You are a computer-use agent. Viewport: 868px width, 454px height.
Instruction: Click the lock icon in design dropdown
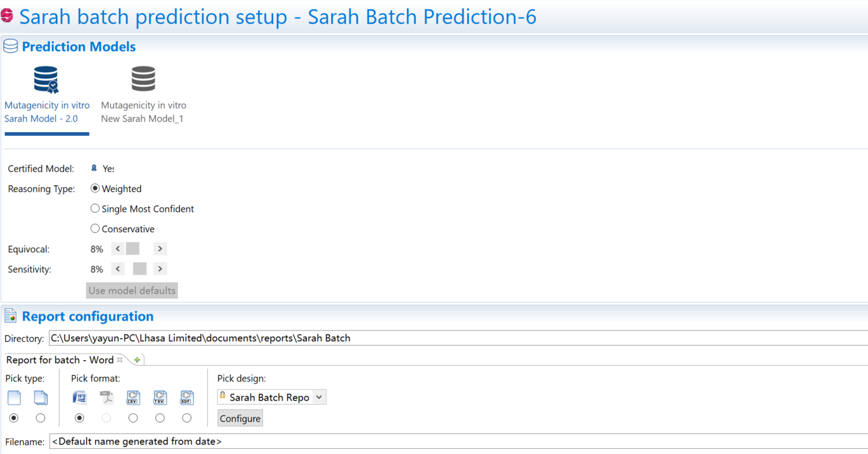tap(222, 396)
